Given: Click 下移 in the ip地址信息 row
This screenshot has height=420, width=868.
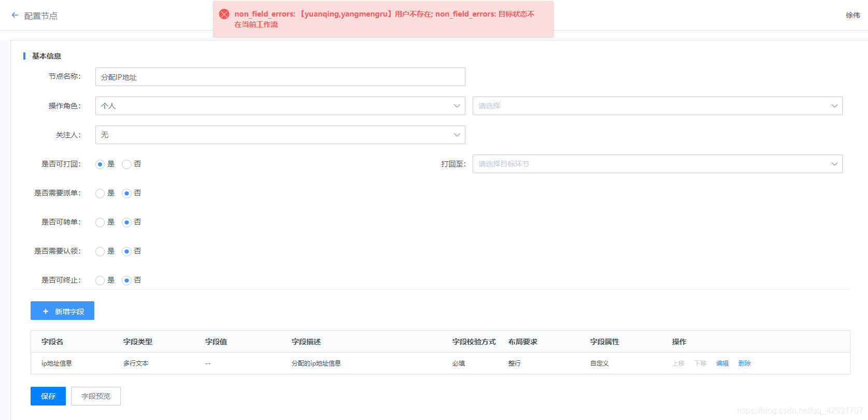Looking at the screenshot, I should click(x=701, y=363).
